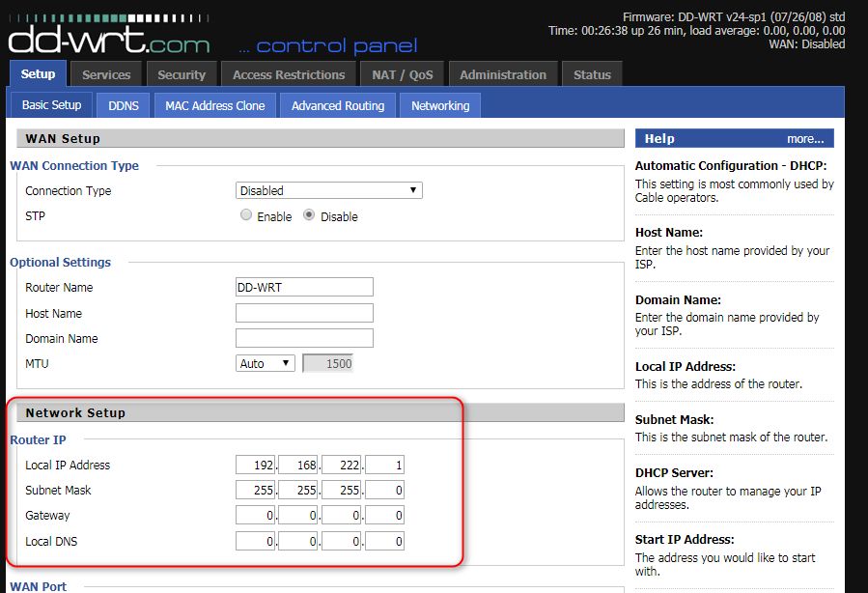Open the DDNS settings page
Viewport: 868px width, 593px height.
click(123, 104)
